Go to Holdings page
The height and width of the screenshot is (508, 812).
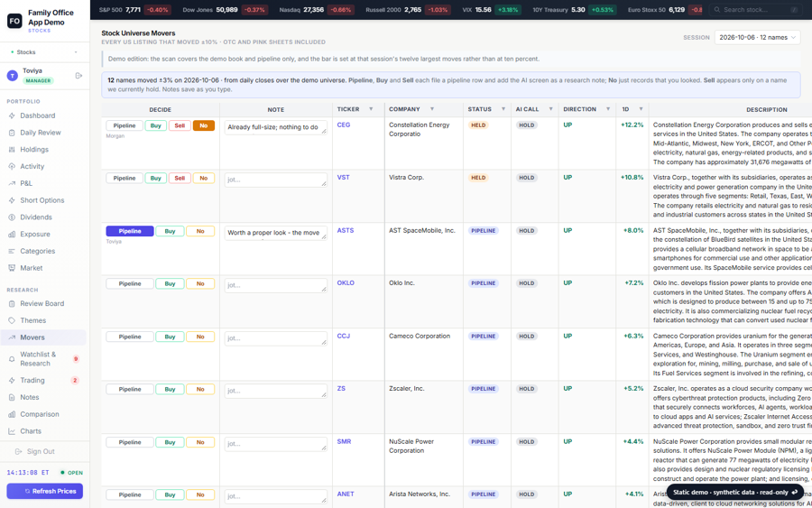[x=44, y=150]
